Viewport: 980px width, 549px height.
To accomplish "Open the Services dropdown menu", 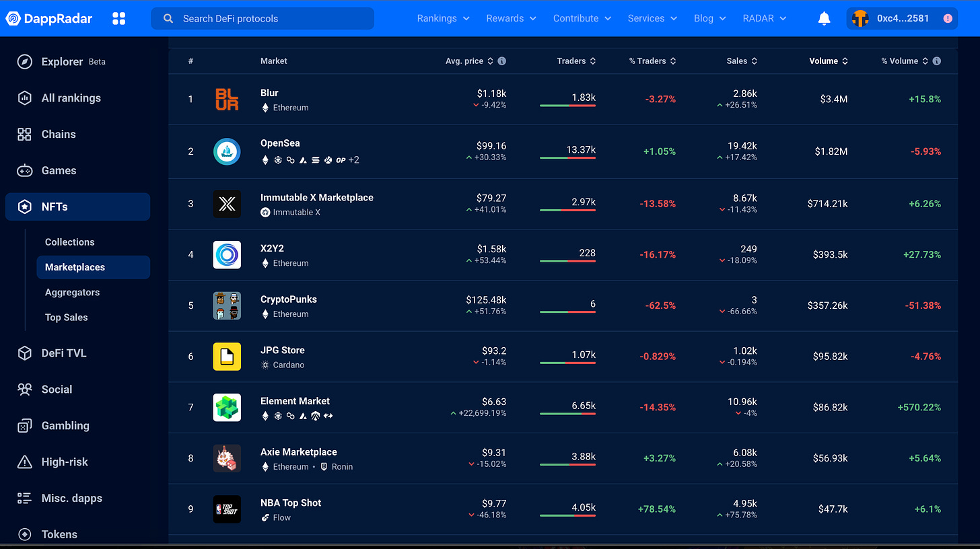I will click(652, 18).
